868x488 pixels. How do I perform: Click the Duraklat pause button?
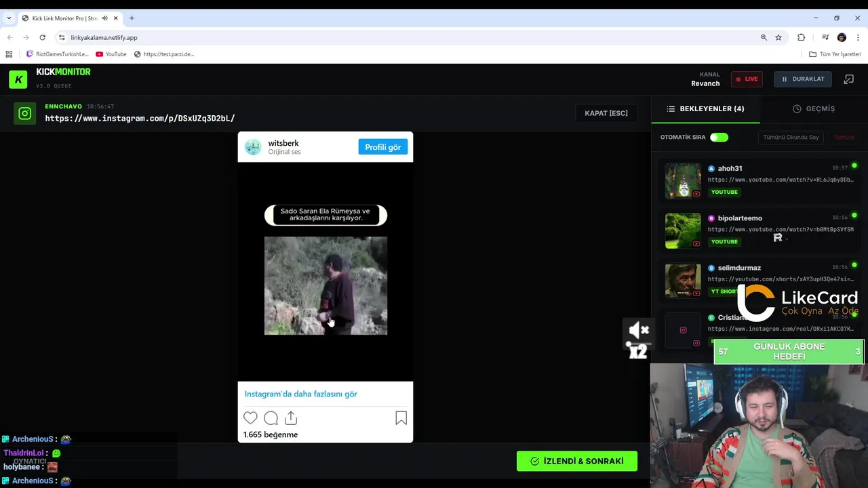(802, 79)
